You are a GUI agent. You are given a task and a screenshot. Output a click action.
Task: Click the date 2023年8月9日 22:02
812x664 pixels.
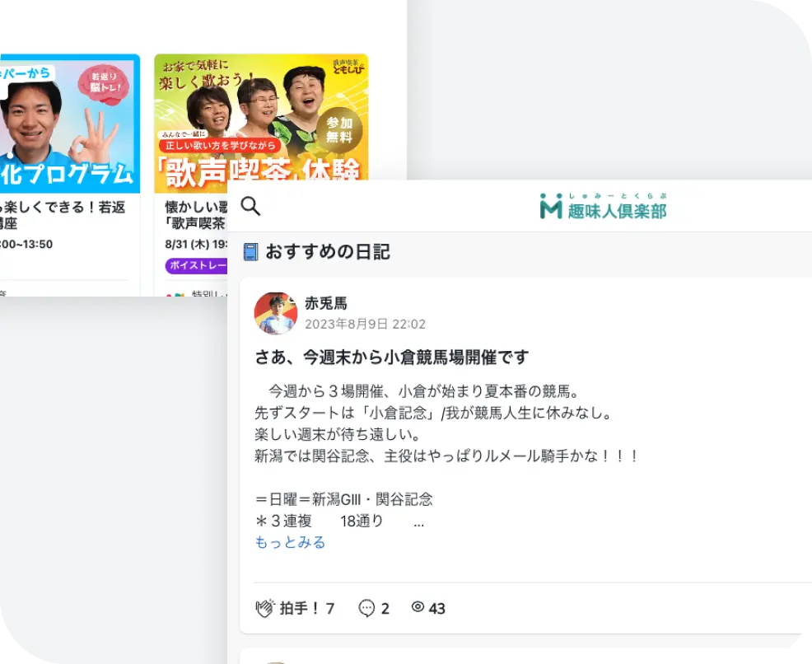[365, 325]
